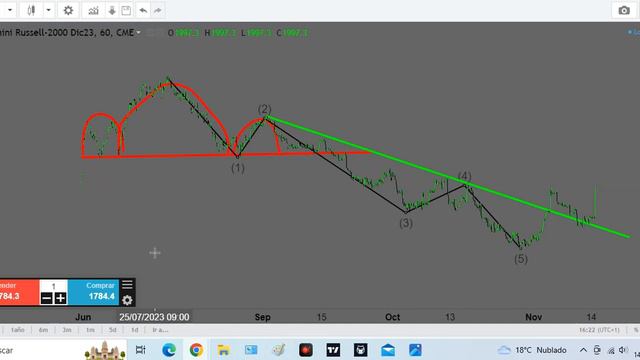Redo the chart action

158,11
